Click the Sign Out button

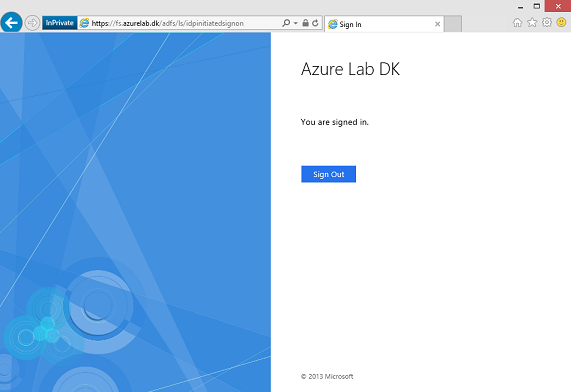pyautogui.click(x=328, y=174)
